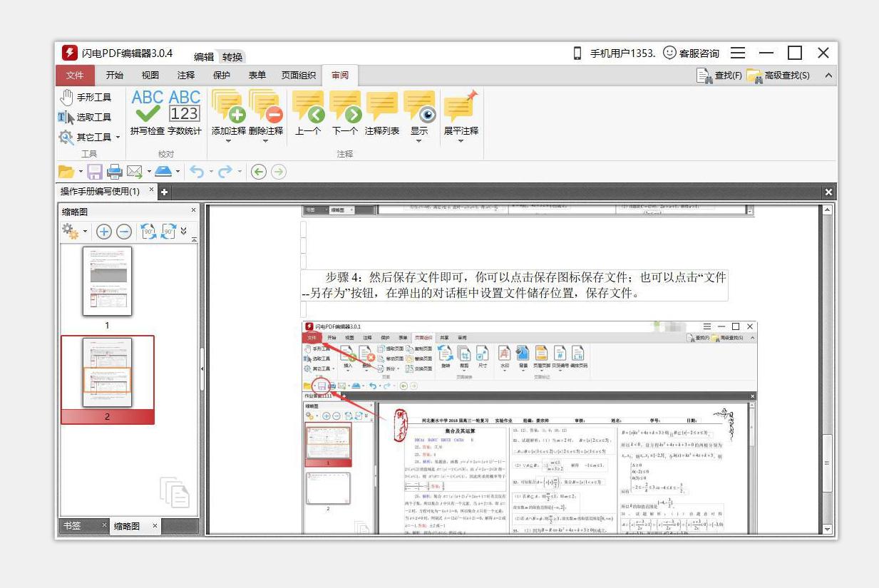The width and height of the screenshot is (879, 588).
Task: Click the open folder quick-access icon
Action: (x=66, y=172)
